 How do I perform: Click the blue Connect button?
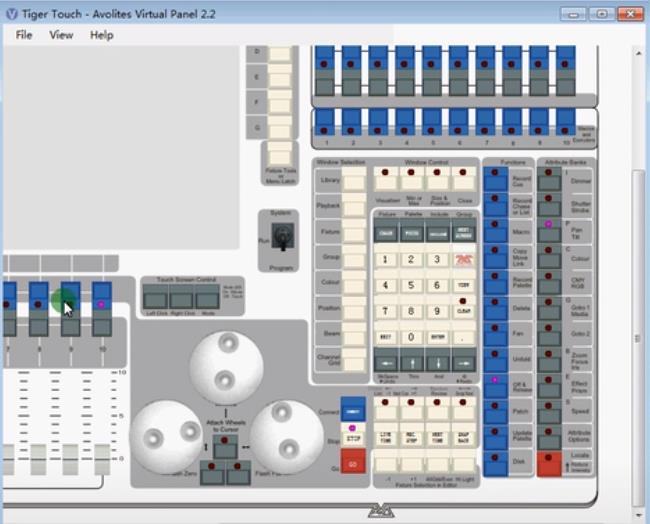pos(353,409)
